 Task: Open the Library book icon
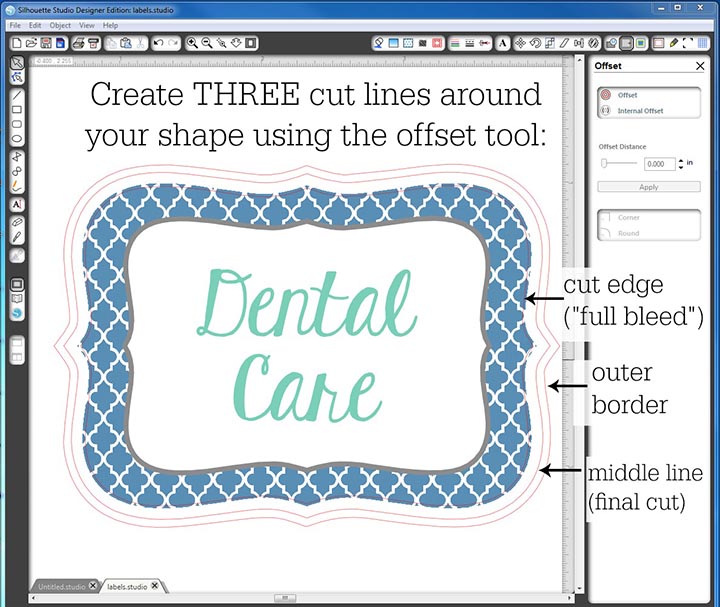coord(17,299)
